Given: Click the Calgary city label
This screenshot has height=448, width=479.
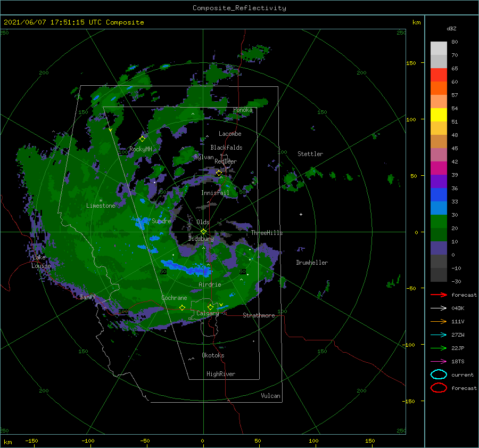Looking at the screenshot, I should pos(208,313).
